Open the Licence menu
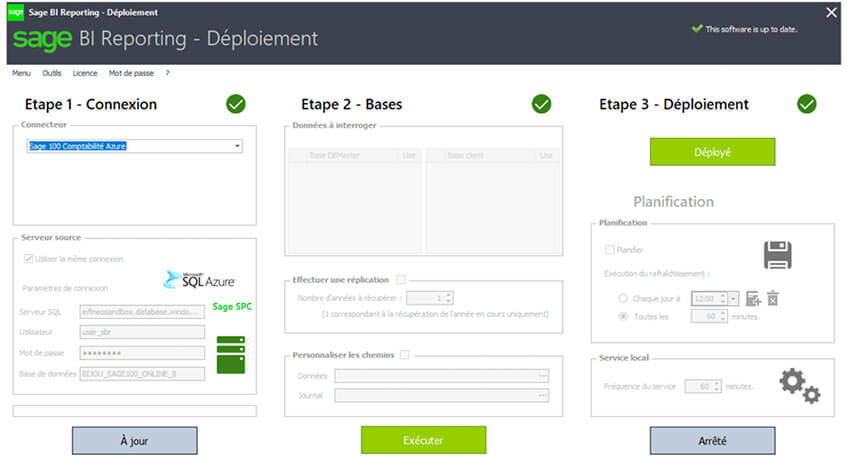Image resolution: width=847 pixels, height=459 pixels. (x=85, y=73)
